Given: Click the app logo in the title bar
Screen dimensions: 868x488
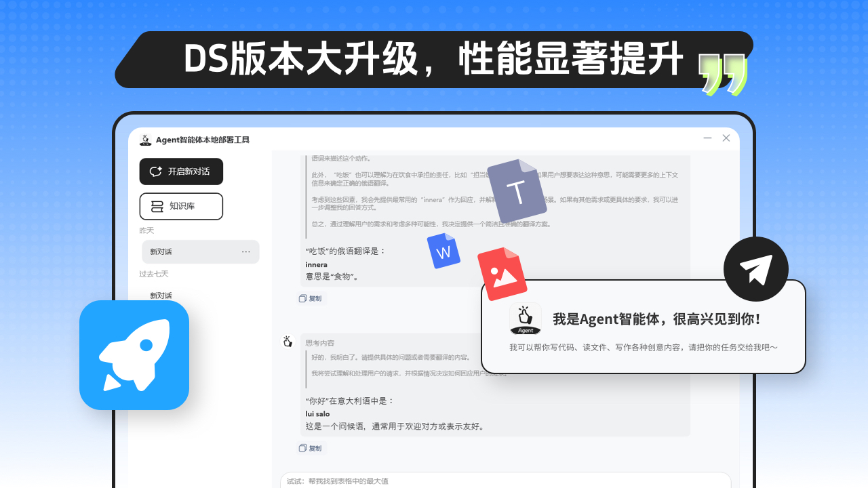Looking at the screenshot, I should click(x=144, y=140).
